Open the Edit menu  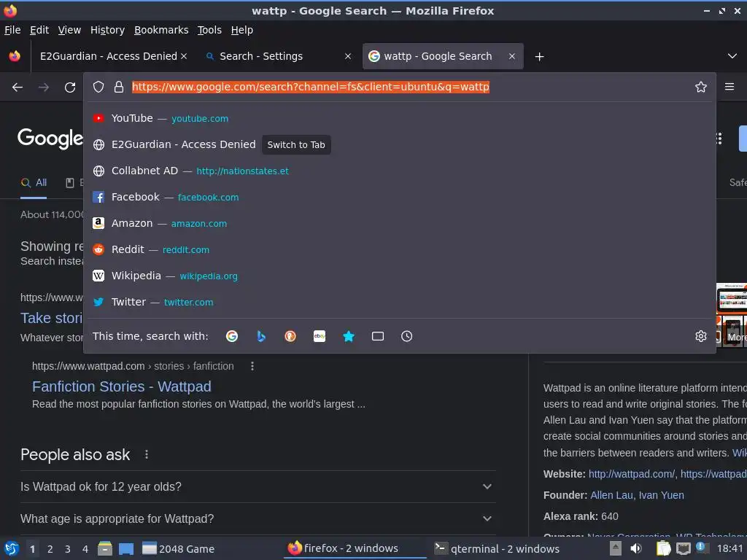(x=39, y=30)
